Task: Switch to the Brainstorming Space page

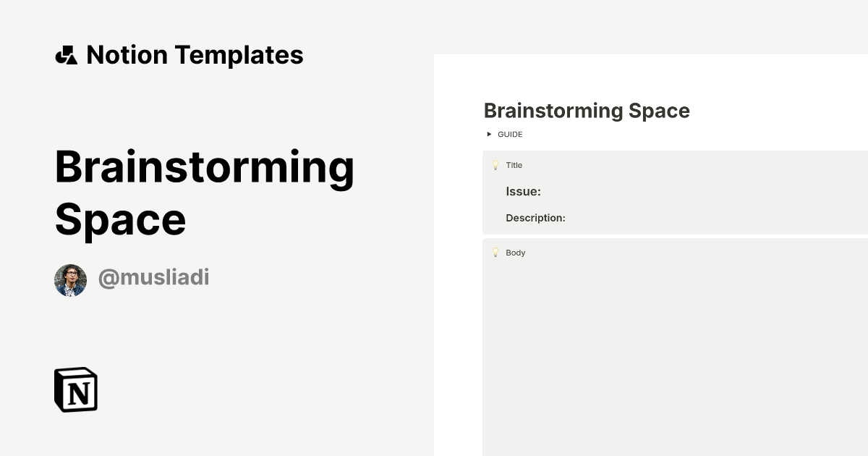Action: [x=586, y=110]
